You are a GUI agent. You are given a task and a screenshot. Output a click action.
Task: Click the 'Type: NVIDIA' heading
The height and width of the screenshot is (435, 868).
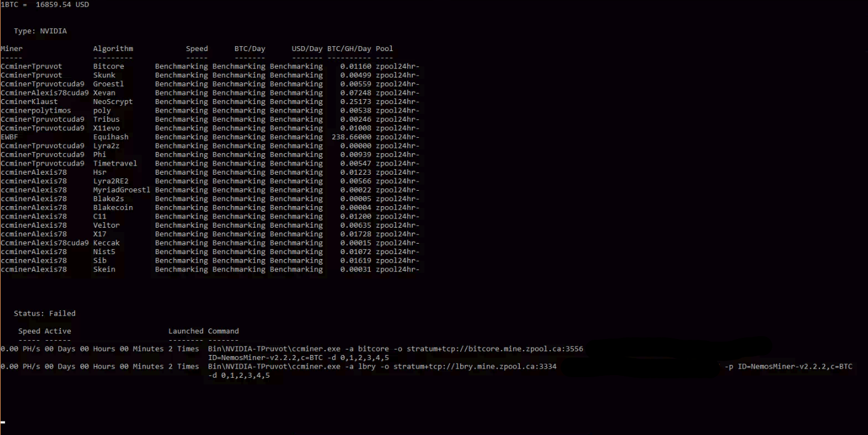41,31
